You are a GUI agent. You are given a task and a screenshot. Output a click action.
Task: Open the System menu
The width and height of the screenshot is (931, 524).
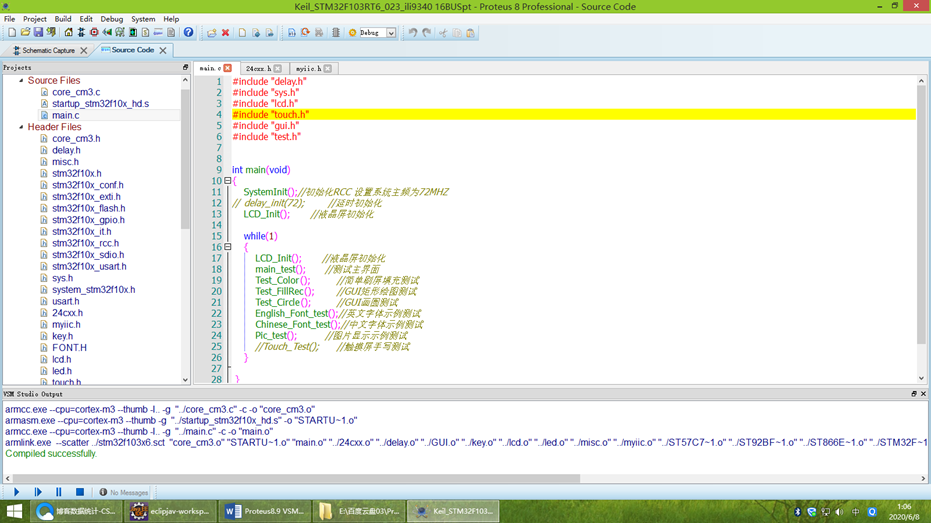(x=143, y=19)
